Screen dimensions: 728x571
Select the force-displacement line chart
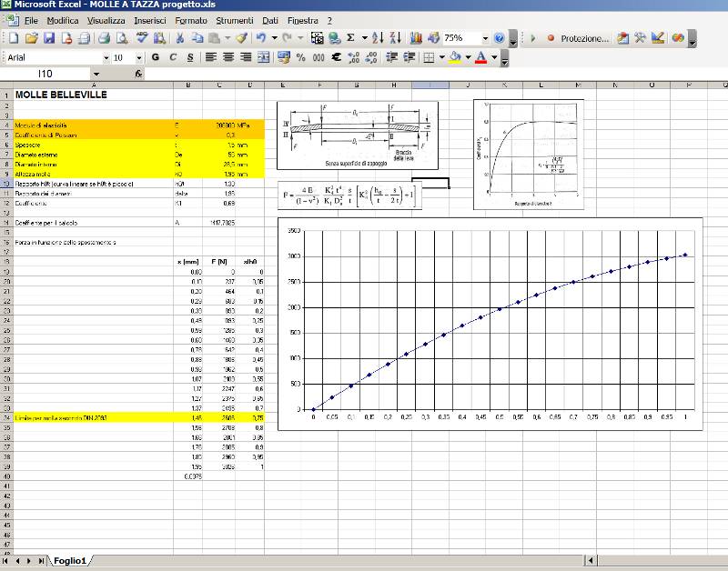tap(490, 324)
